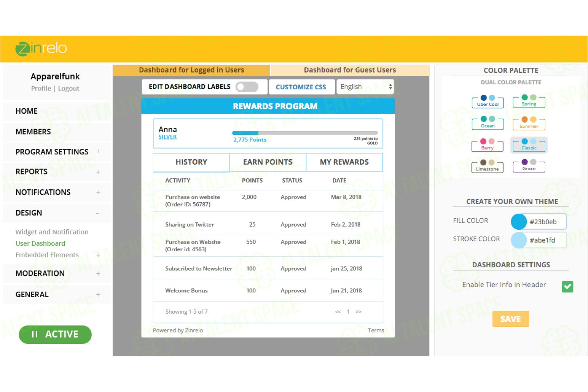Viewport: 588px width, 392px height.
Task: Toggle Edit Dashboard Labels switch
Action: (x=247, y=87)
